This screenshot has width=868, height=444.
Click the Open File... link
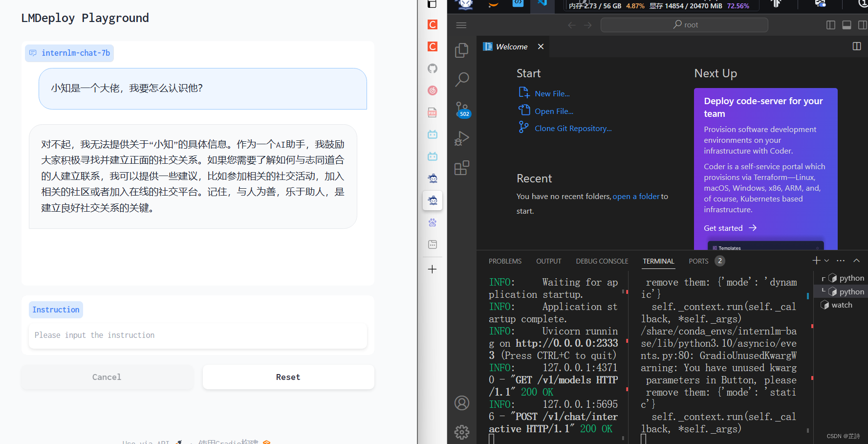[x=554, y=111]
